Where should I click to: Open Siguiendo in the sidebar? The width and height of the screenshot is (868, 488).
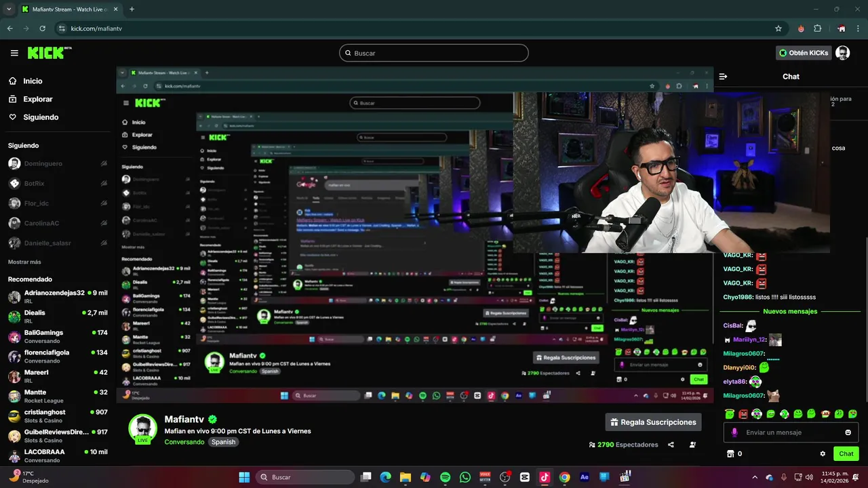pyautogui.click(x=41, y=117)
